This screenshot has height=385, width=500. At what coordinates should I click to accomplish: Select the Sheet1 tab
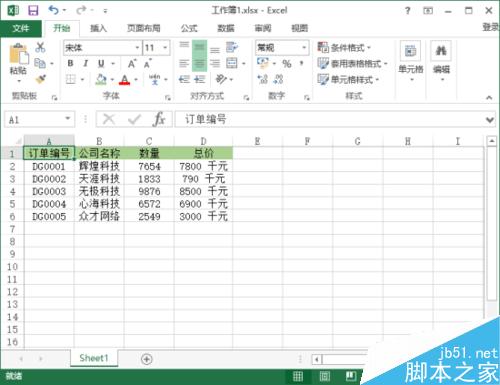click(x=94, y=358)
